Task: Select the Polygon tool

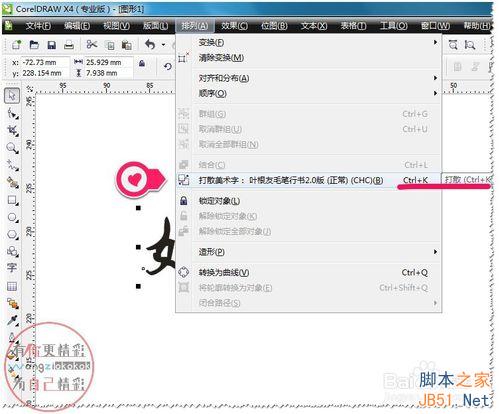Action: click(13, 235)
